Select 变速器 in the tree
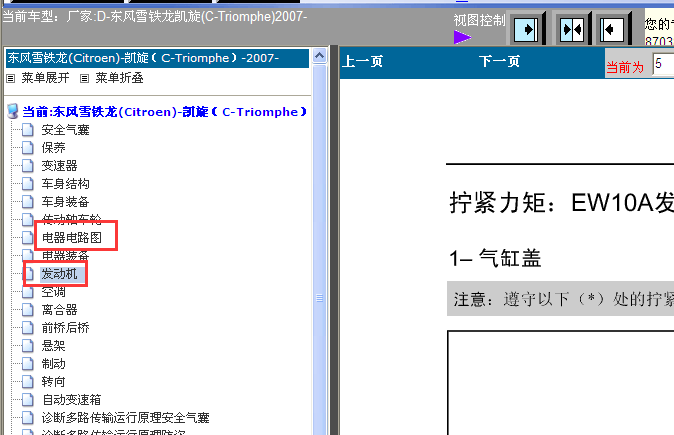Image resolution: width=674 pixels, height=435 pixels. pyautogui.click(x=59, y=166)
